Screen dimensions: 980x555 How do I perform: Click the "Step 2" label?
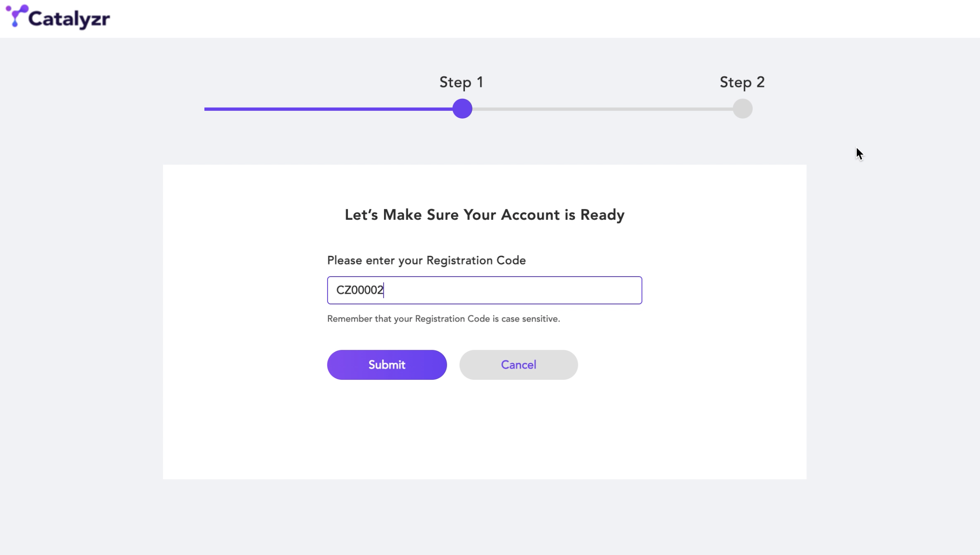tap(742, 82)
